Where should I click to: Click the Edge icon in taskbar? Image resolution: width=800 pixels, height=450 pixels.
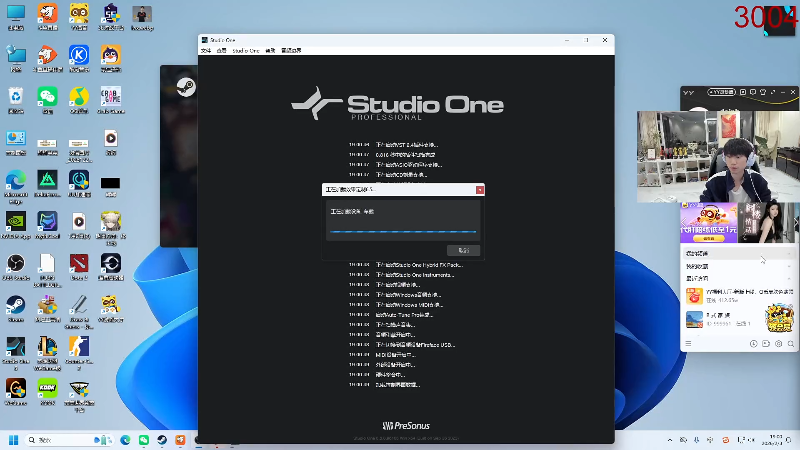pos(125,440)
